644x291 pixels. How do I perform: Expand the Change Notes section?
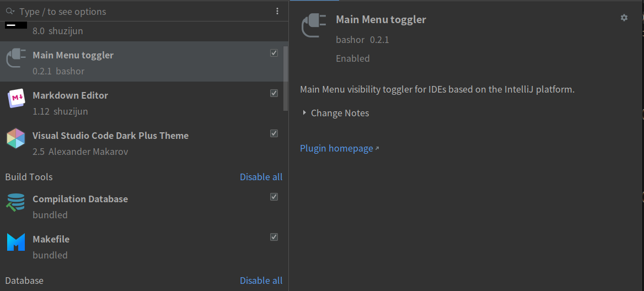tap(304, 113)
